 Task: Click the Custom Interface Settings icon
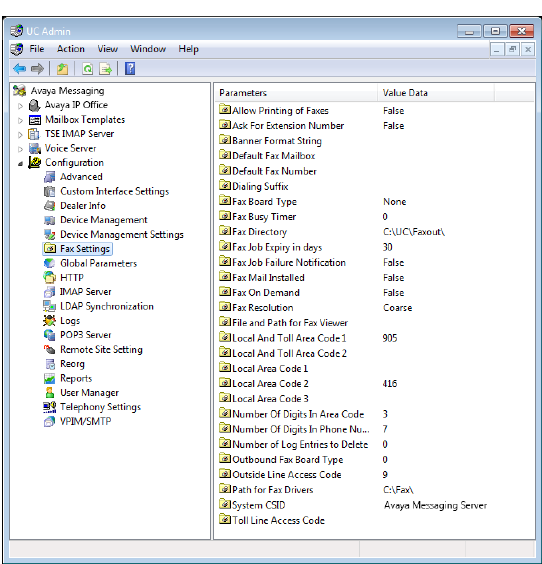tap(49, 191)
